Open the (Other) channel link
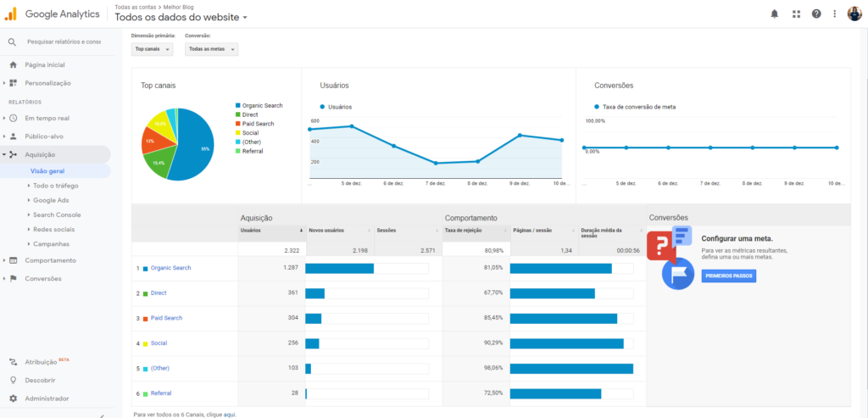 point(160,368)
